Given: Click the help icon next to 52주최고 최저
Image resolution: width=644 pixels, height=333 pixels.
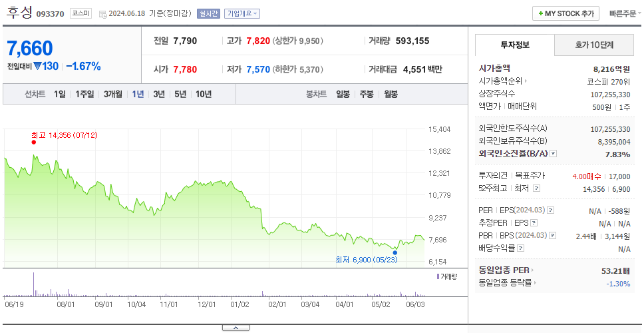Looking at the screenshot, I should 536,188.
